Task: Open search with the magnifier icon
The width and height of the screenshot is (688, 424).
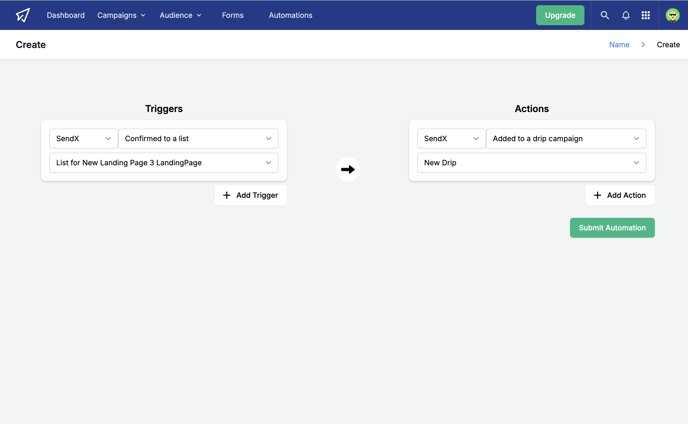Action: pyautogui.click(x=605, y=15)
